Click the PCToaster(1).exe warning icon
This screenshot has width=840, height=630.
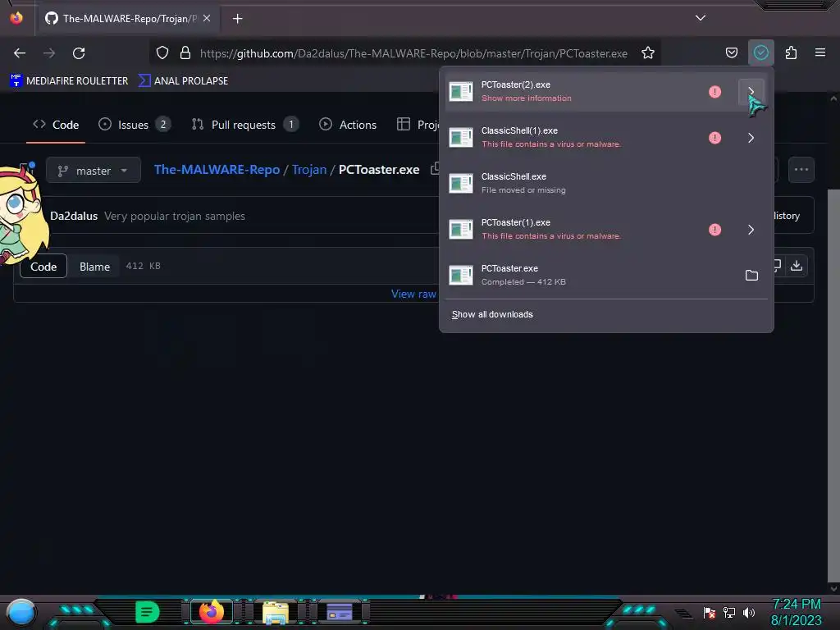(x=714, y=230)
